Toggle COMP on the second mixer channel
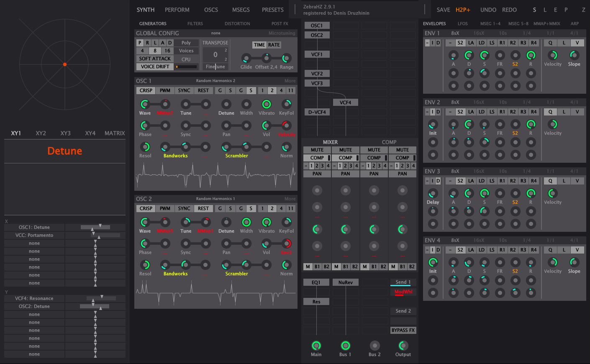Screen dimensions: 590x364 click(346, 158)
